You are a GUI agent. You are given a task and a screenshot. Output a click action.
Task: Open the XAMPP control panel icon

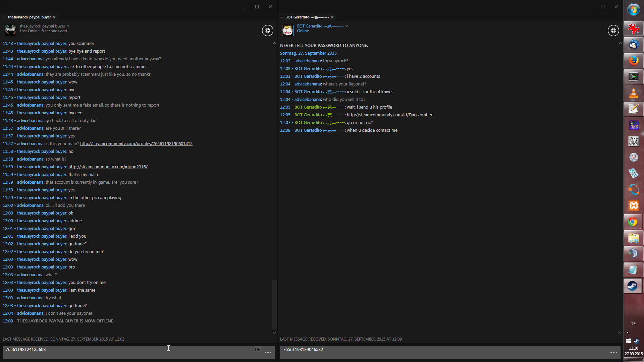(x=633, y=205)
